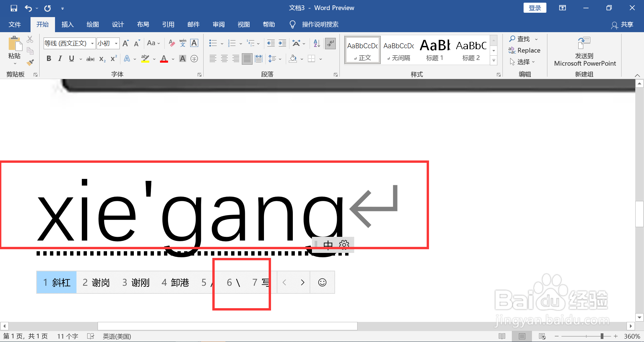Image resolution: width=644 pixels, height=342 pixels.
Task: Click the Save icon in the title bar
Action: click(x=14, y=8)
